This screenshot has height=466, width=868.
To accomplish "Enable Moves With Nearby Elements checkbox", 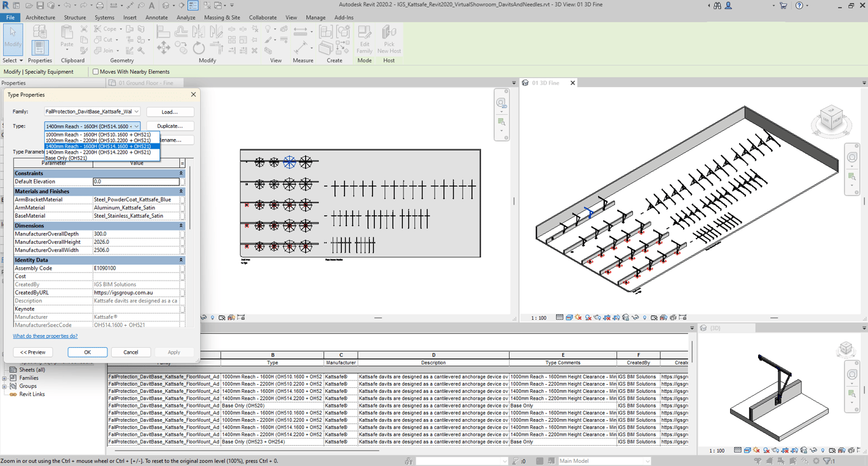I will point(96,72).
